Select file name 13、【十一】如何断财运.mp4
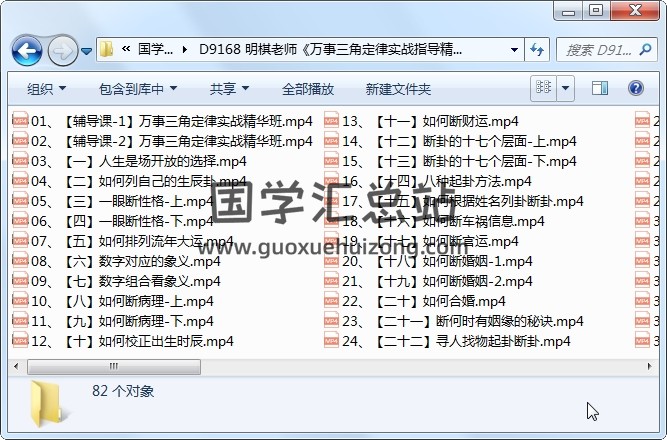 coord(430,121)
